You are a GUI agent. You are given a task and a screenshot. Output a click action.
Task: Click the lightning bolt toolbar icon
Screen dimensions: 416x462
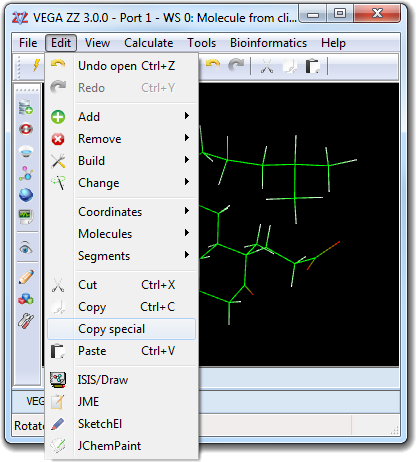tap(36, 65)
